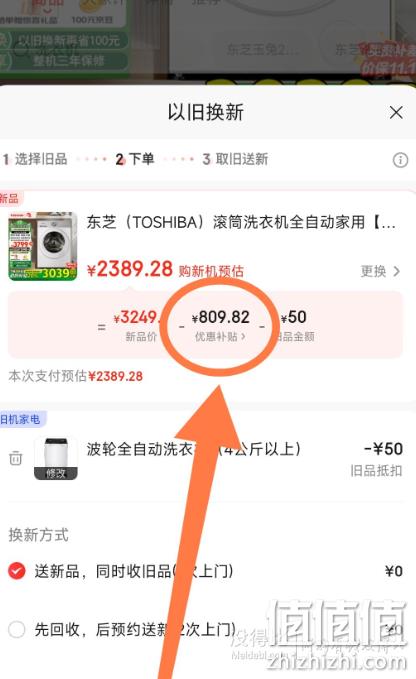This screenshot has height=679, width=416.
Task: Select 先回收,后预约送新 radio option
Action: click(x=17, y=629)
